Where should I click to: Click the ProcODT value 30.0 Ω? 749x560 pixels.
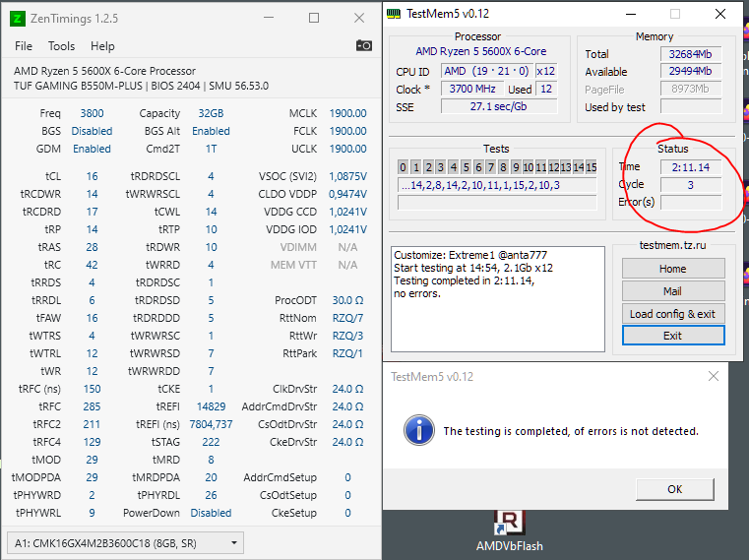click(347, 300)
